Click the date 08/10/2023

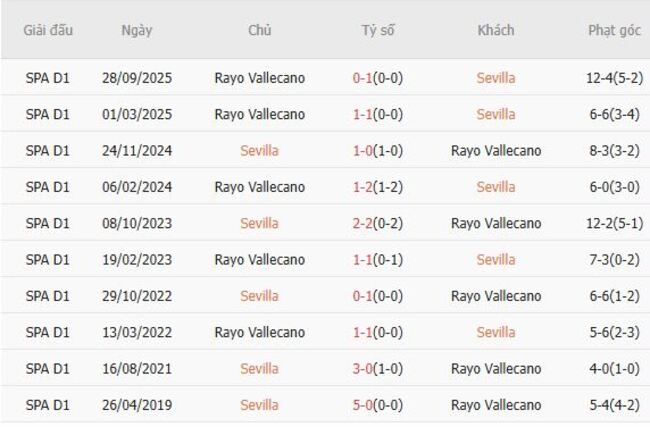[x=137, y=223]
